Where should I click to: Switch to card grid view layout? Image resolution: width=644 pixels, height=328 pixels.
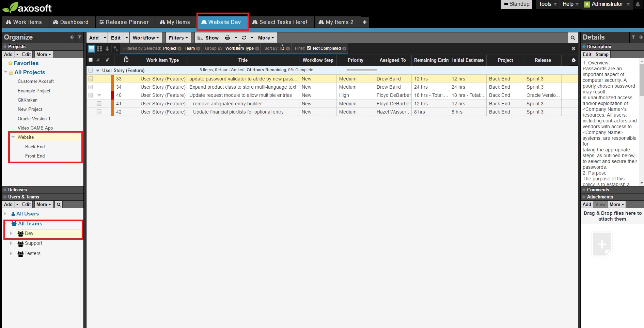tap(99, 49)
